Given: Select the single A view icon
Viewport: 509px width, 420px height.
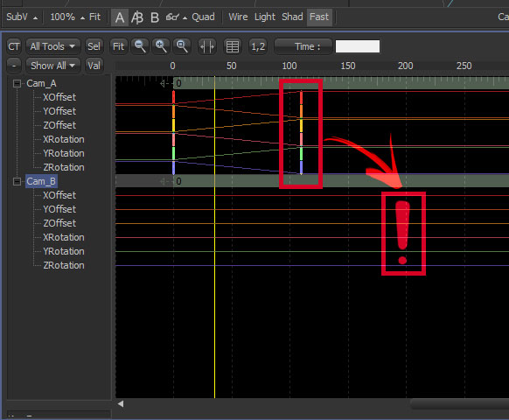Looking at the screenshot, I should [x=120, y=17].
